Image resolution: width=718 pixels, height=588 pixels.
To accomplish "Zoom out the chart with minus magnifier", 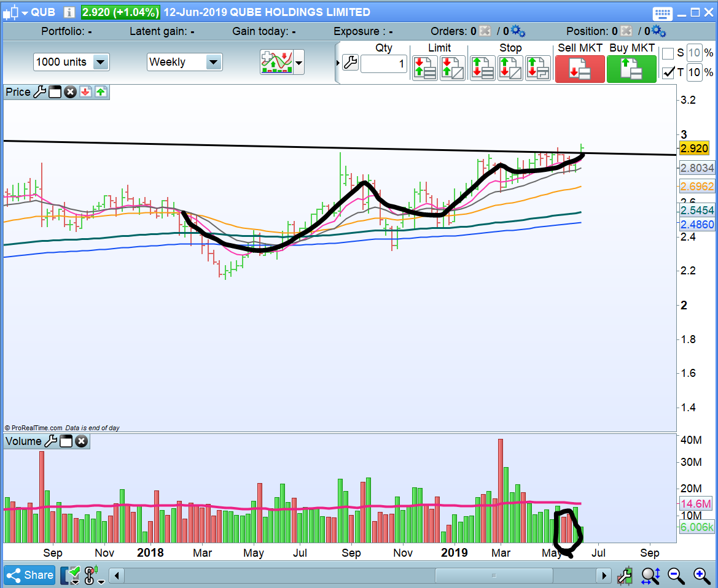I will [676, 575].
